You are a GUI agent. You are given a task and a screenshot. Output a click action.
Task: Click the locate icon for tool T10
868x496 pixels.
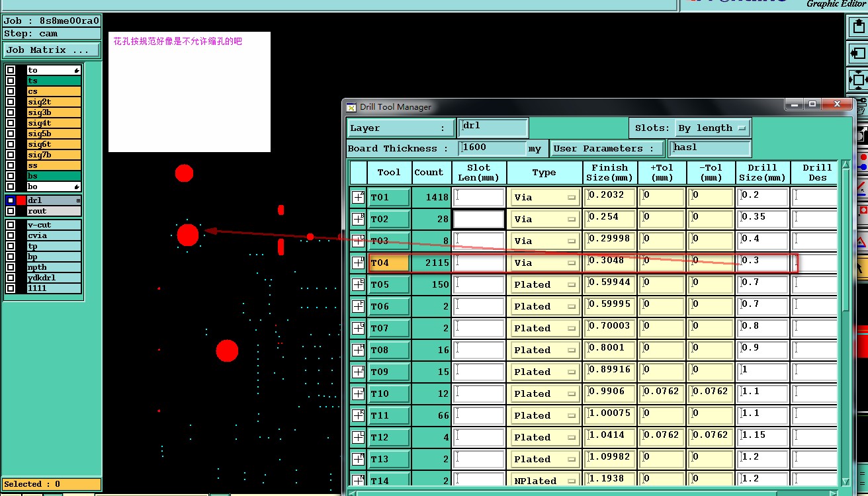click(358, 393)
